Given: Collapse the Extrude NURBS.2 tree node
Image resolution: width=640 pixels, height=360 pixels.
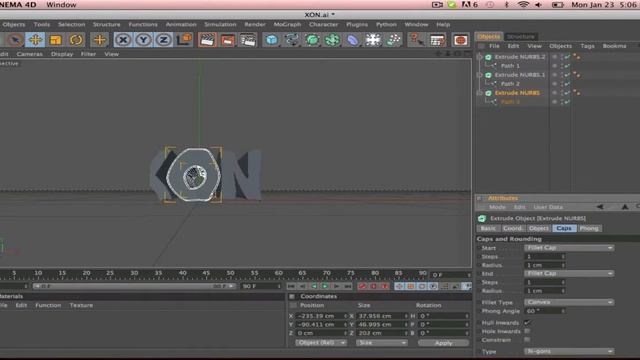Looking at the screenshot, I should (480, 57).
